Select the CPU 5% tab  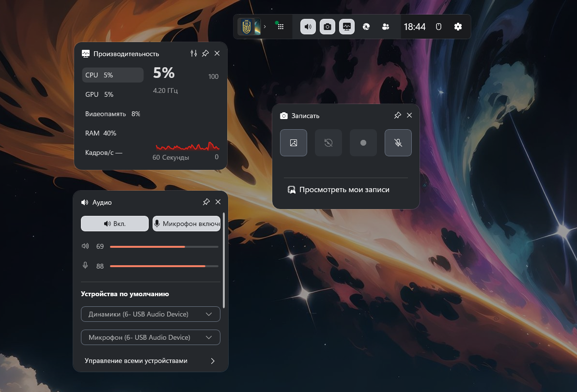click(x=112, y=75)
